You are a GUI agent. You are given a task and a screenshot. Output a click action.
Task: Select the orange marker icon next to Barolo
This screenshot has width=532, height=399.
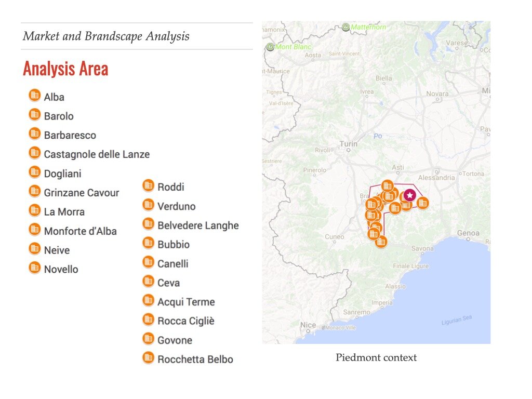tap(35, 115)
